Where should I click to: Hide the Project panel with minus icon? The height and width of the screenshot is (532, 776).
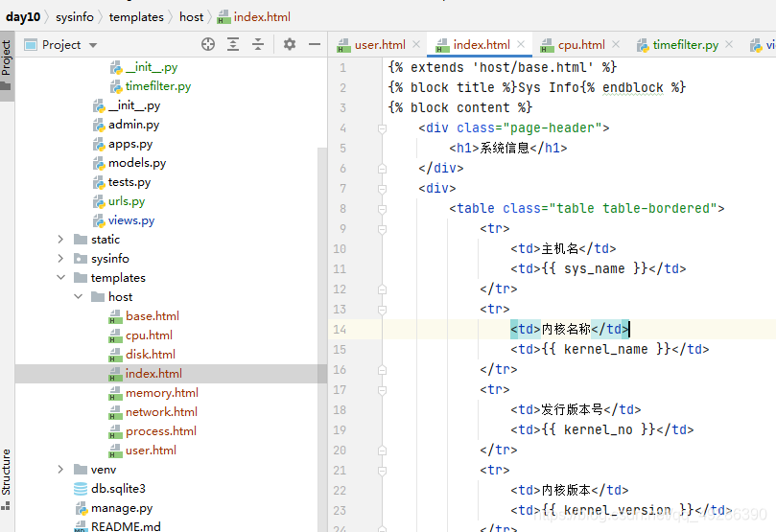click(x=315, y=44)
